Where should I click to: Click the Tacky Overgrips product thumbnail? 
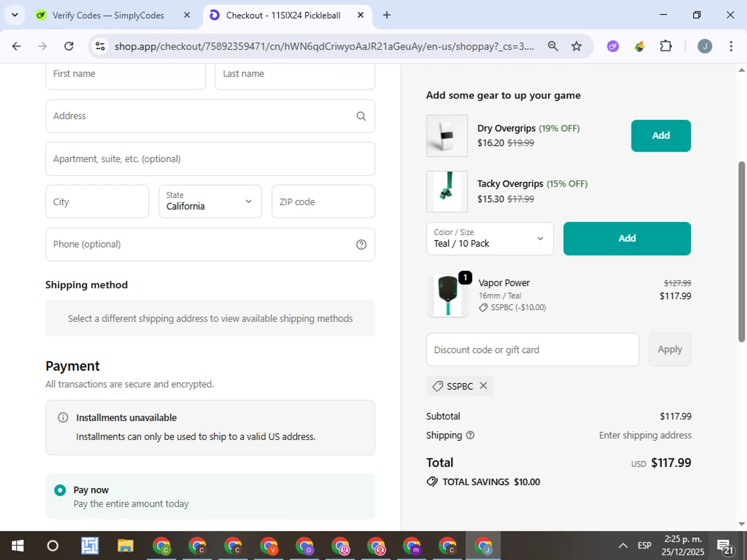click(447, 192)
